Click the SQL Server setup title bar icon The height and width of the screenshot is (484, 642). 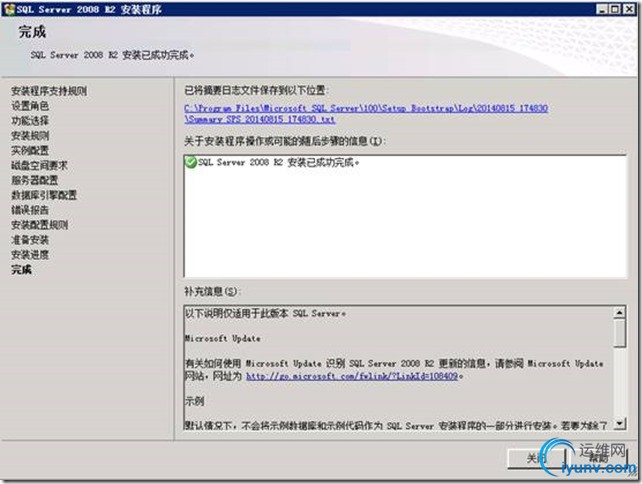coord(9,9)
